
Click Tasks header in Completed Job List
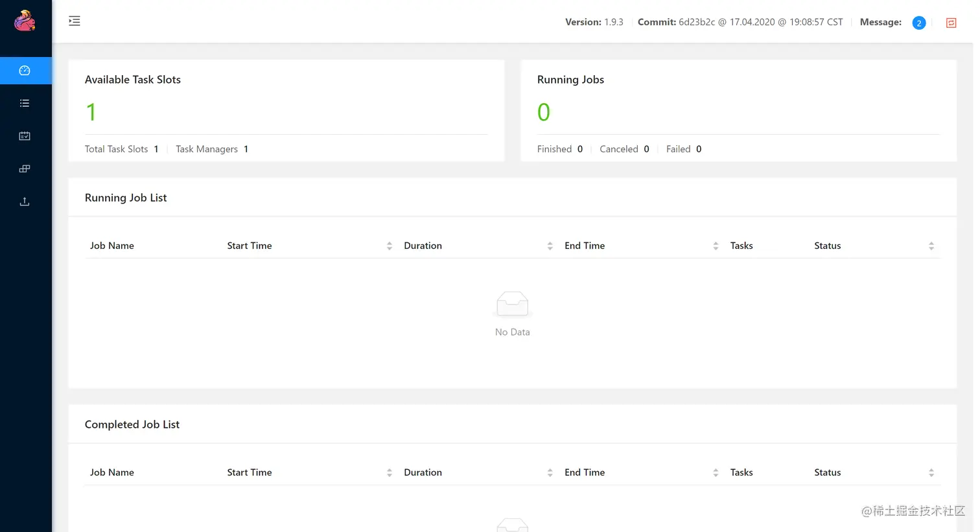point(741,472)
